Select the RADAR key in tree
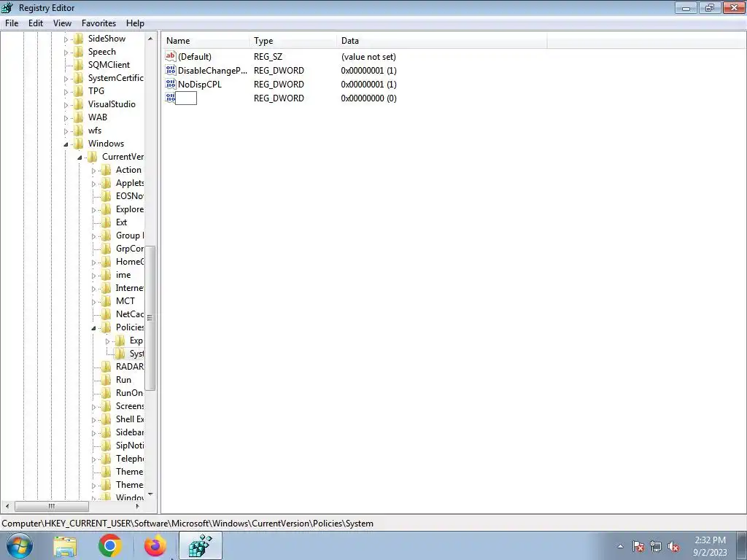Screen dimensions: 747x560 click(130, 367)
